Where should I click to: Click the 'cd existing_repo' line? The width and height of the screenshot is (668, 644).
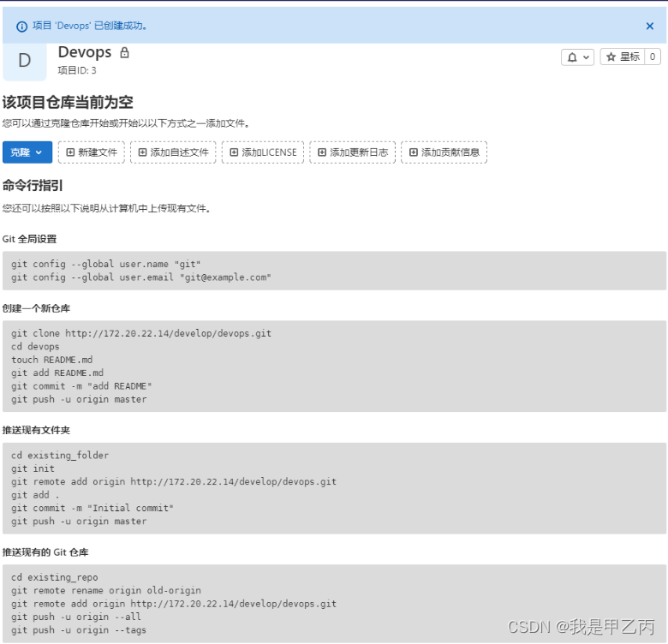coord(55,577)
